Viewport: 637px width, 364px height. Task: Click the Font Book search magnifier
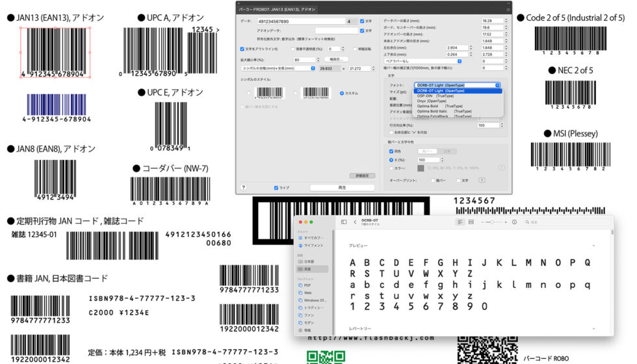(x=527, y=222)
